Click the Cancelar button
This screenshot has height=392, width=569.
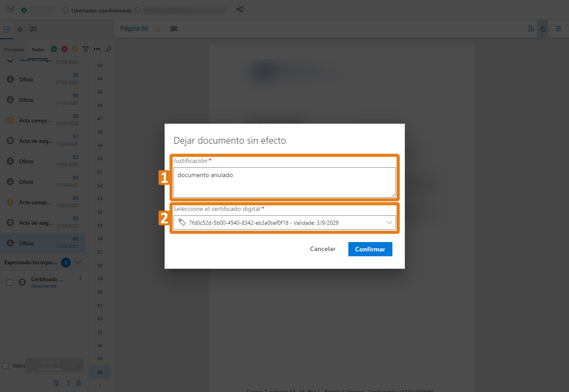pyautogui.click(x=323, y=249)
